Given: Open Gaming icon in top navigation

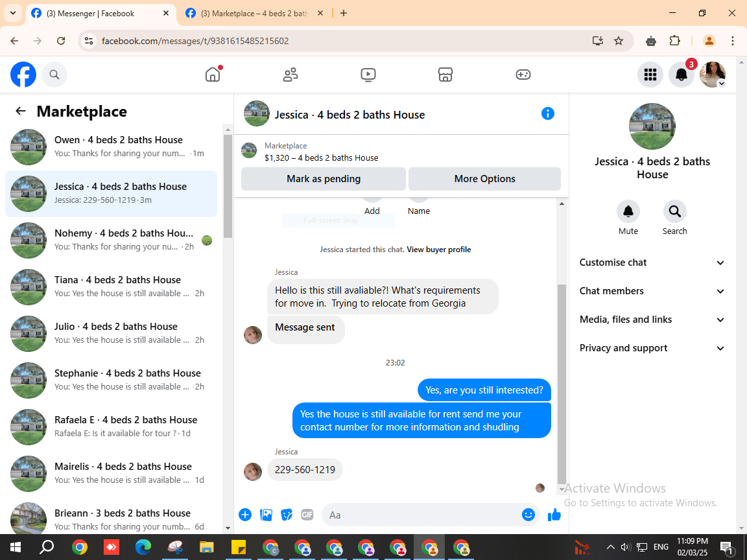Looking at the screenshot, I should point(523,75).
